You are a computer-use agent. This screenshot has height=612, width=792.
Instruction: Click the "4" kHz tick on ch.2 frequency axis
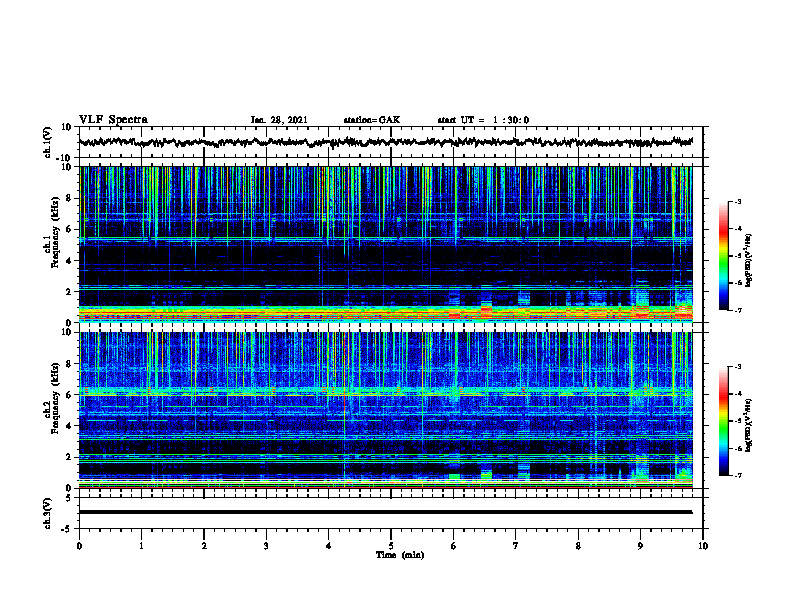click(x=69, y=426)
